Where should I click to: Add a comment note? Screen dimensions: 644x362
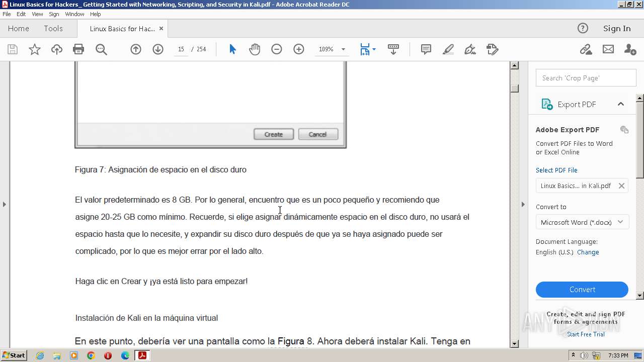pos(426,49)
